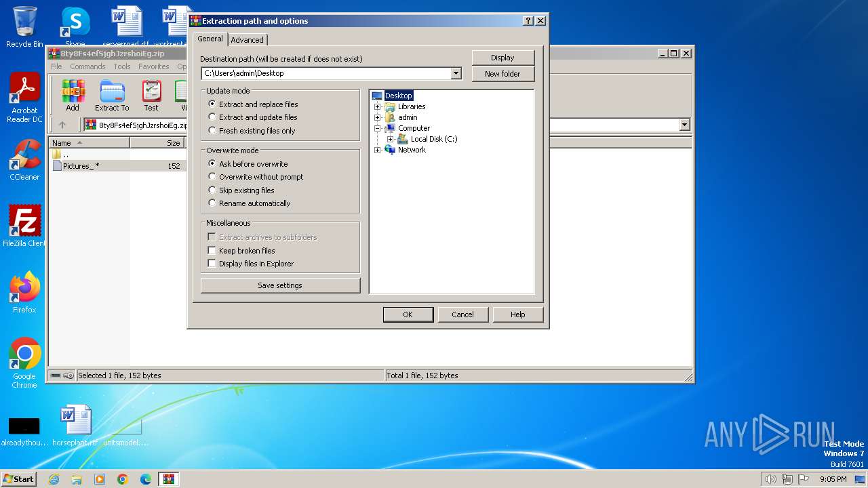The image size is (868, 488).
Task: Open the Favorites menu
Action: (154, 66)
